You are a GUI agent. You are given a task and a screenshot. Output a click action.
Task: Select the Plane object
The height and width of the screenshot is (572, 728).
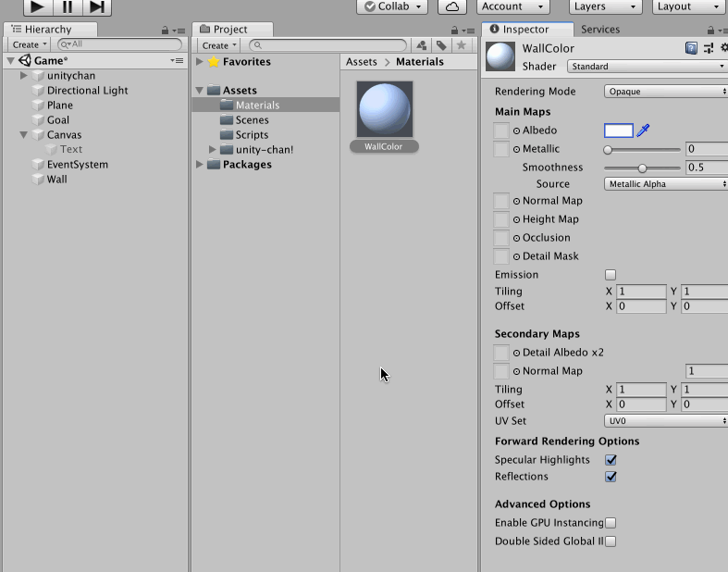pyautogui.click(x=59, y=105)
